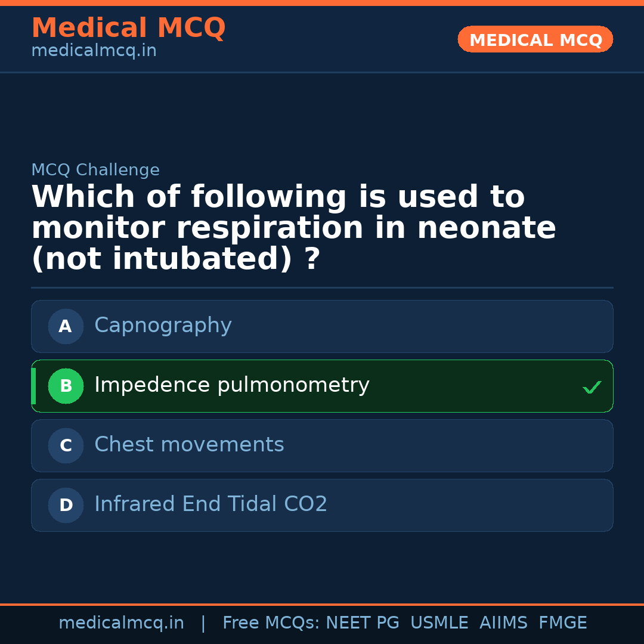The image size is (644, 644).
Task: Open the Medical MCQ title in header
Action: 128,28
